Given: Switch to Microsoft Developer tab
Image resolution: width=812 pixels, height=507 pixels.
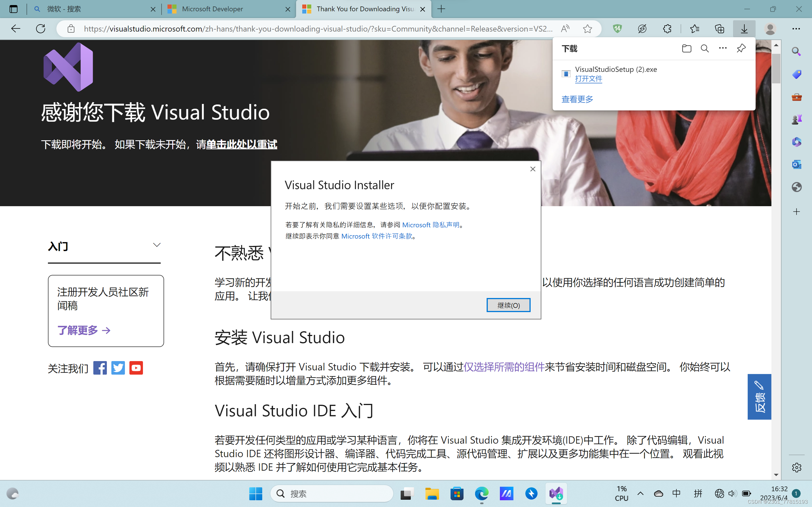Looking at the screenshot, I should [x=212, y=9].
